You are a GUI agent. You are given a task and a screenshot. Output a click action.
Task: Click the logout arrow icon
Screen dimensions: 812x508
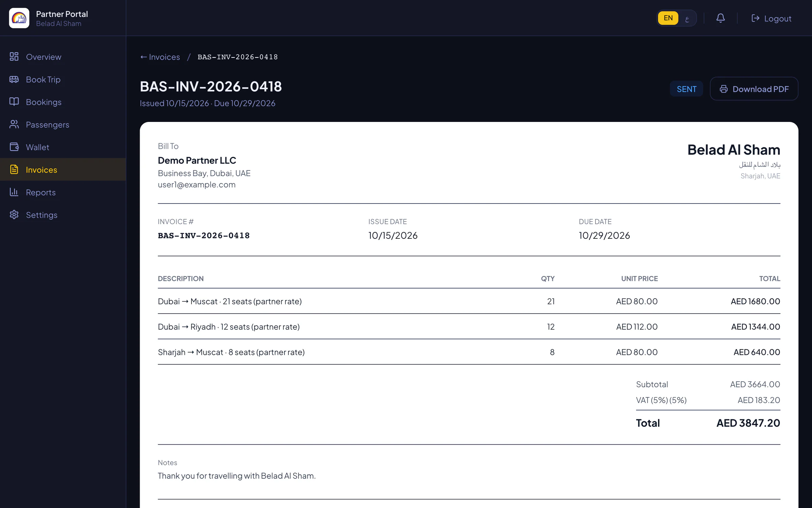click(x=755, y=18)
